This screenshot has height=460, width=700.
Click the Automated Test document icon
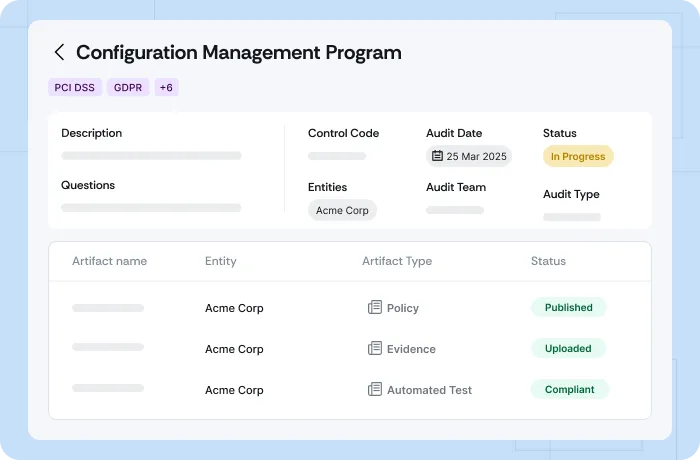tap(375, 390)
